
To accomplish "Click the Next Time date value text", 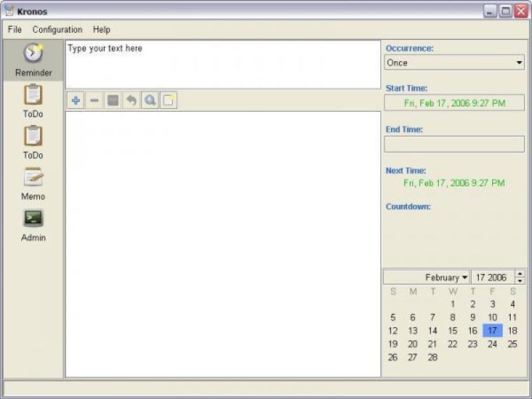I will pyautogui.click(x=455, y=183).
